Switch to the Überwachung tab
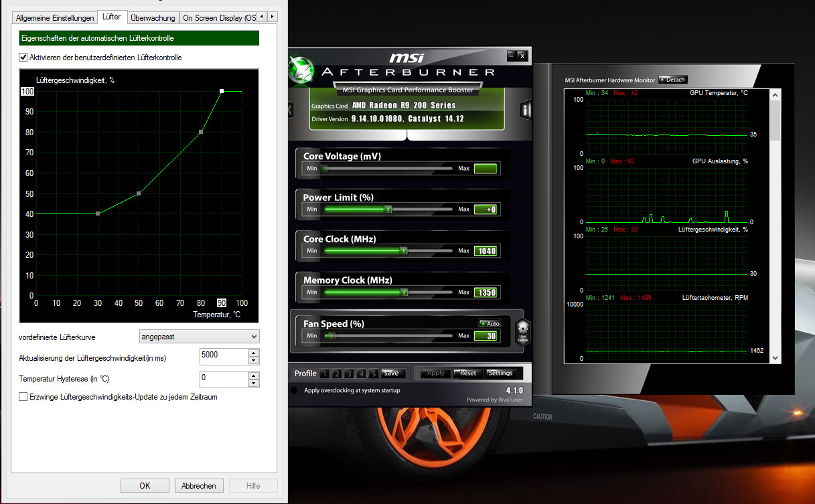This screenshot has width=815, height=504. click(x=153, y=18)
